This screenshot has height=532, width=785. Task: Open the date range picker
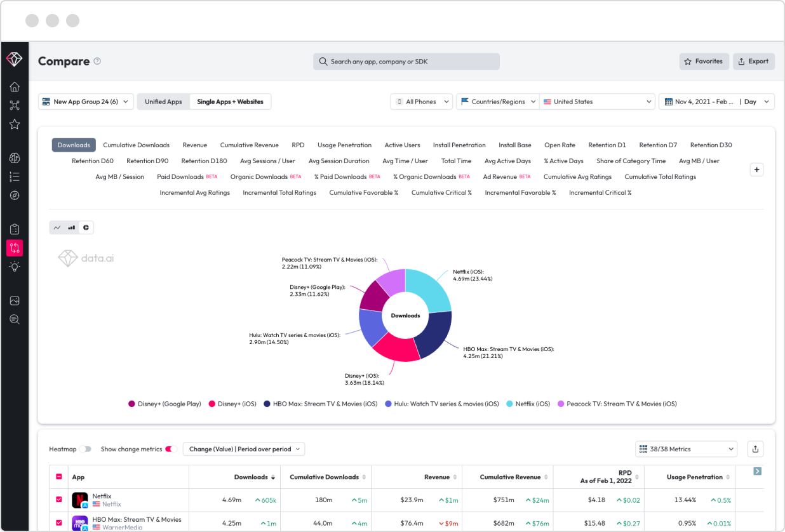point(698,102)
